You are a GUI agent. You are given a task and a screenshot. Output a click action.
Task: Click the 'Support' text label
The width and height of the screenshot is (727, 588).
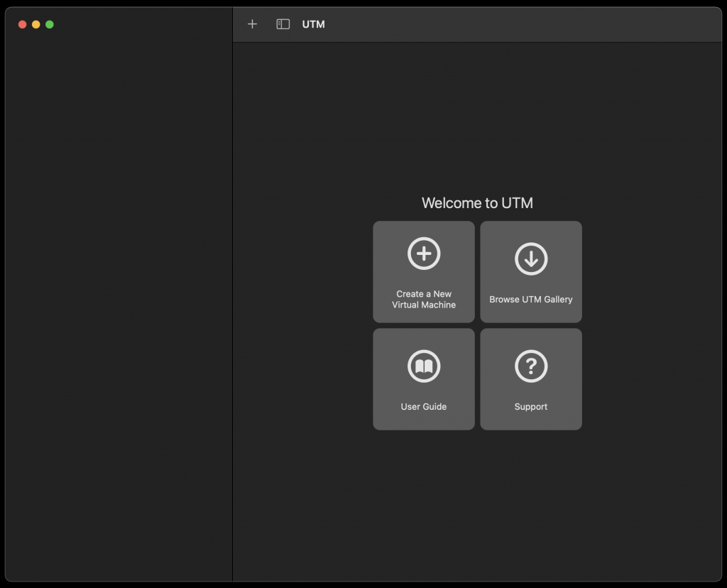[x=531, y=407]
